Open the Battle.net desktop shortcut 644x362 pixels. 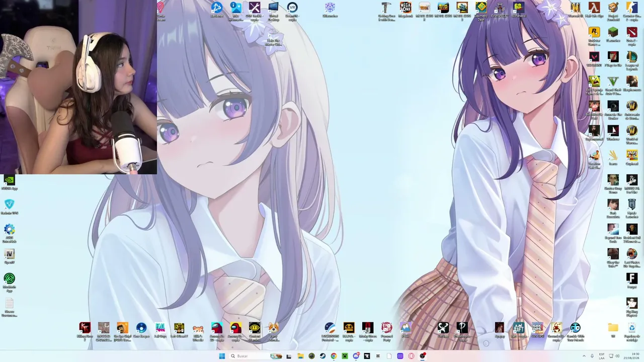(x=216, y=11)
